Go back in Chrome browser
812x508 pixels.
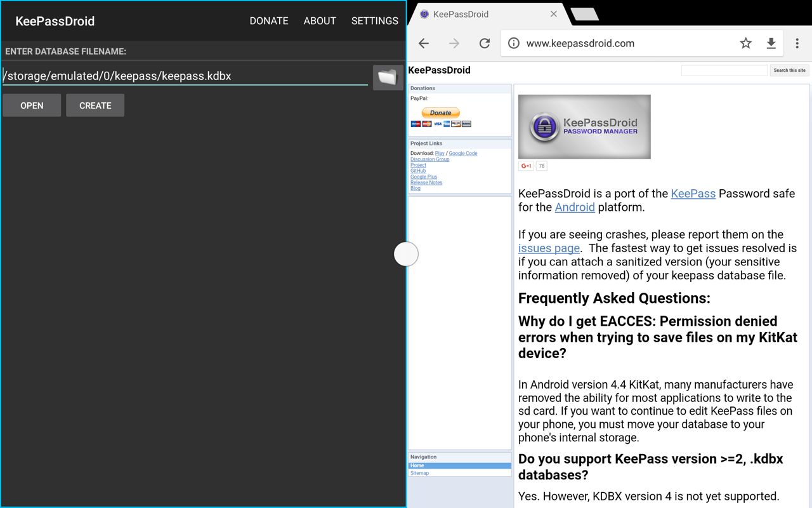click(x=424, y=43)
